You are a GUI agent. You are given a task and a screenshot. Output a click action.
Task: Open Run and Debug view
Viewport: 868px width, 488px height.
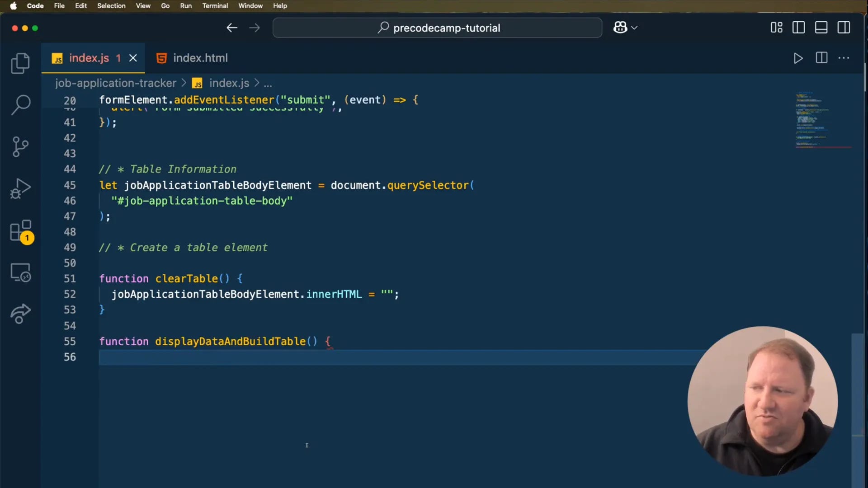(20, 188)
